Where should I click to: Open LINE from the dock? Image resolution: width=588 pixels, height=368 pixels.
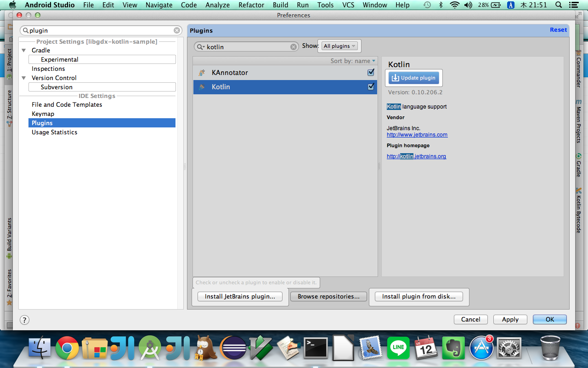point(398,348)
